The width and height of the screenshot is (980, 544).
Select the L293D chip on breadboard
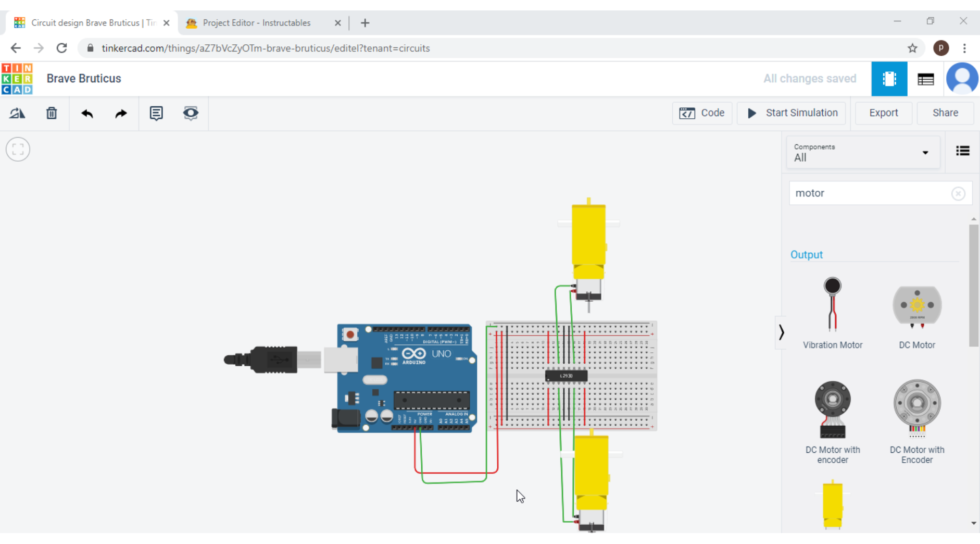click(x=566, y=376)
